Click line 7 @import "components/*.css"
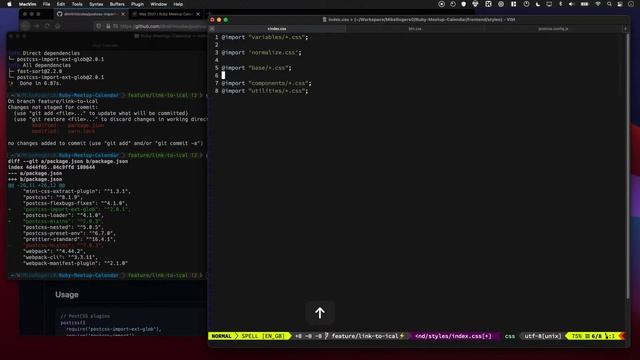The height and width of the screenshot is (360, 640). (x=266, y=83)
